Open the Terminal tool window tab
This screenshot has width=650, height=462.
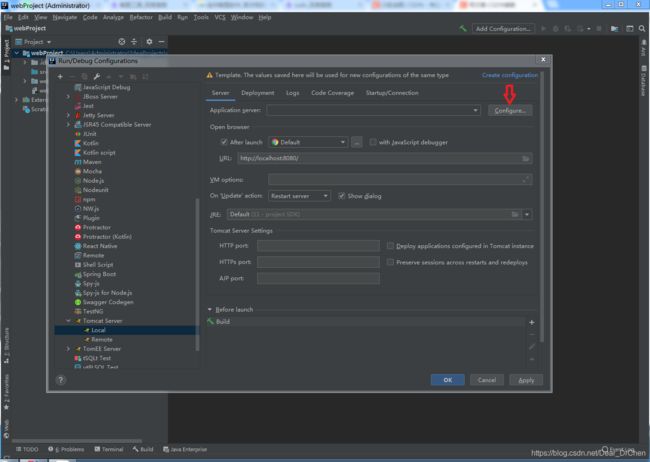pyautogui.click(x=109, y=449)
